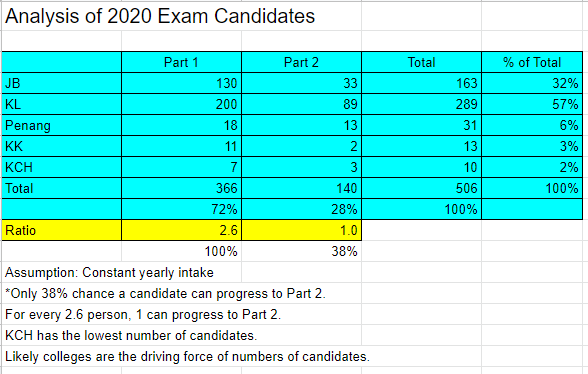588x374 pixels.
Task: Select the Penang row label cell
Action: point(62,125)
